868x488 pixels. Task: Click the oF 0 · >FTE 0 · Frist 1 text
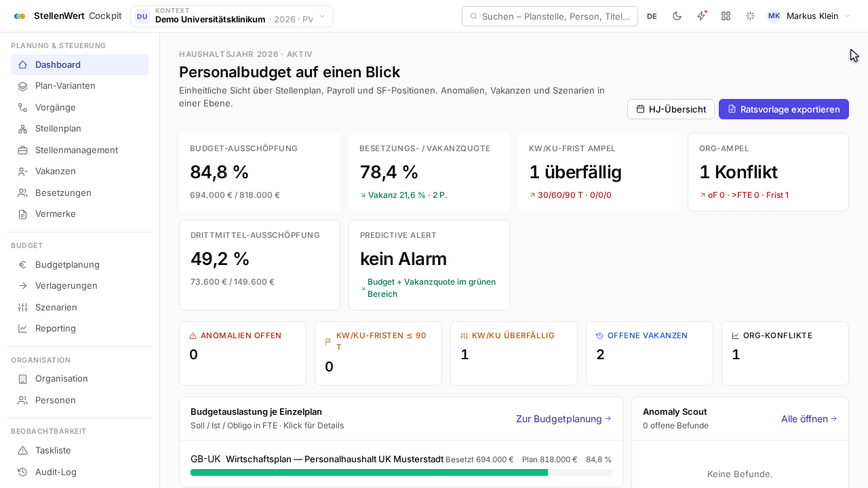pyautogui.click(x=748, y=195)
